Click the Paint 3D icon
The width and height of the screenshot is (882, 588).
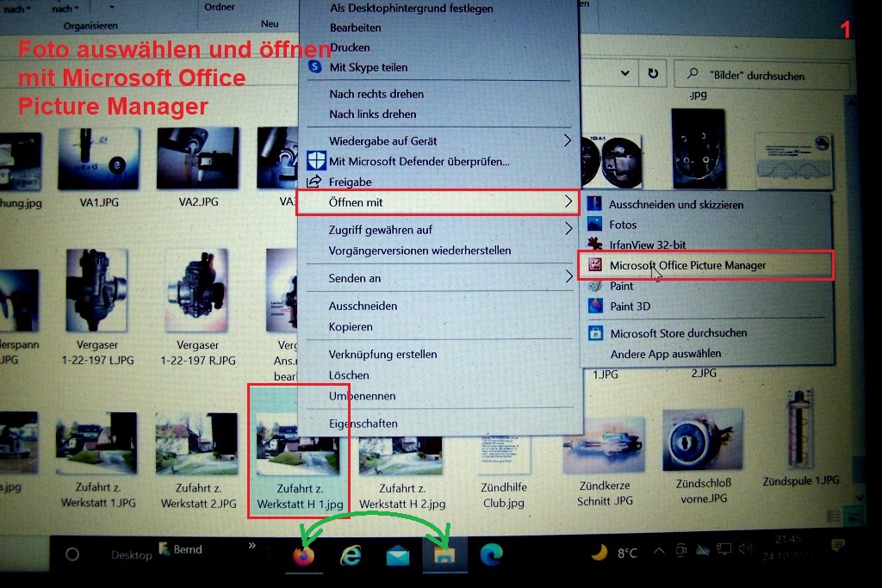click(595, 306)
